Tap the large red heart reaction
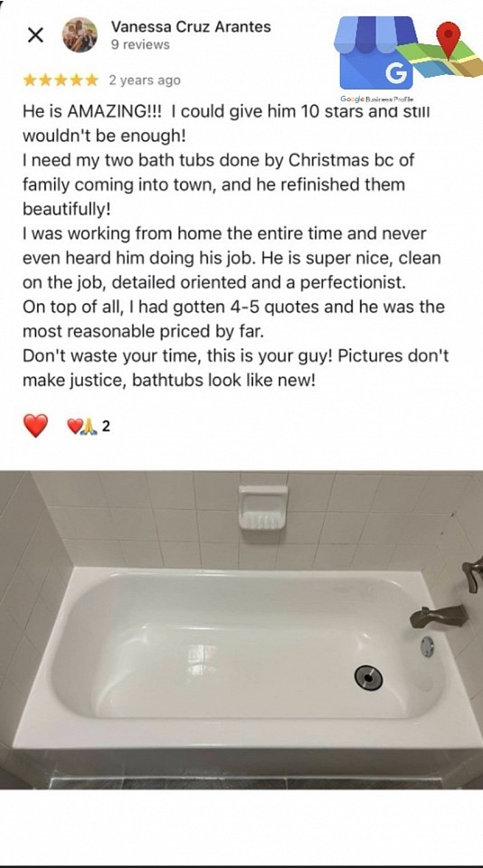Image resolution: width=483 pixels, height=868 pixels. click(x=35, y=426)
